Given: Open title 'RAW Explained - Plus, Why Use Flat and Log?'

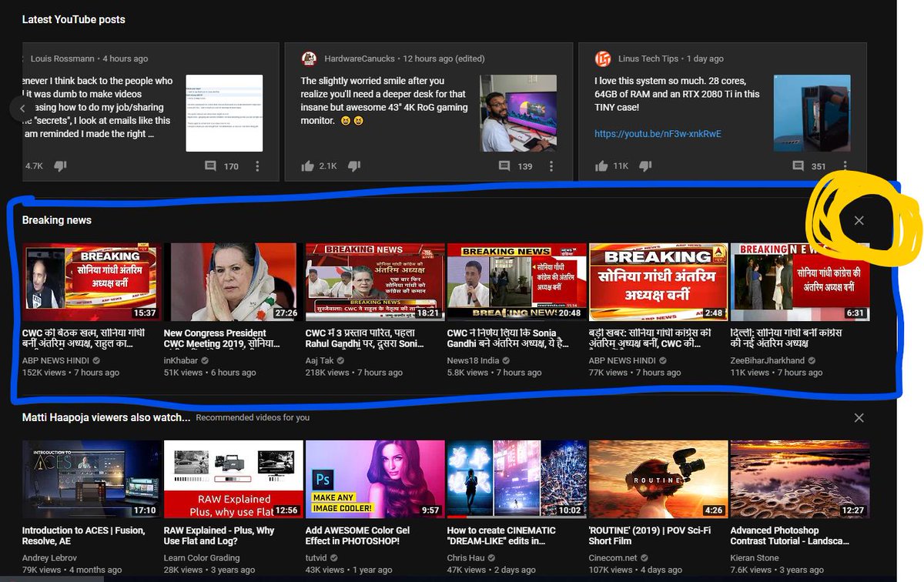Looking at the screenshot, I should coord(219,536).
